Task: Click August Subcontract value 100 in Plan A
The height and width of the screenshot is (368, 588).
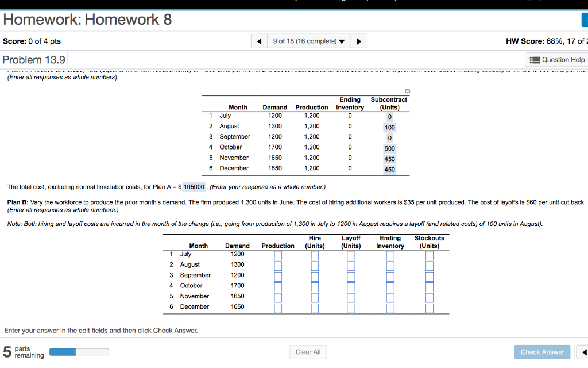Action: tap(390, 127)
